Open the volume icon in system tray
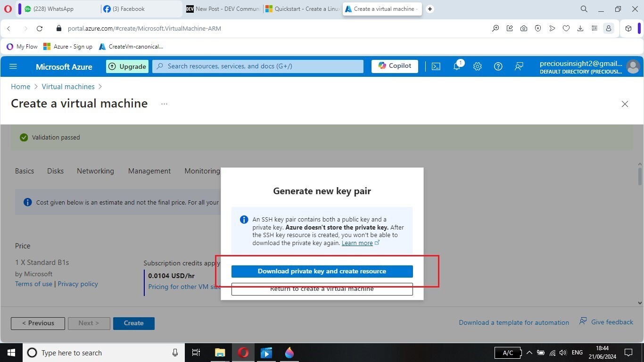Image resolution: width=644 pixels, height=362 pixels. click(562, 353)
